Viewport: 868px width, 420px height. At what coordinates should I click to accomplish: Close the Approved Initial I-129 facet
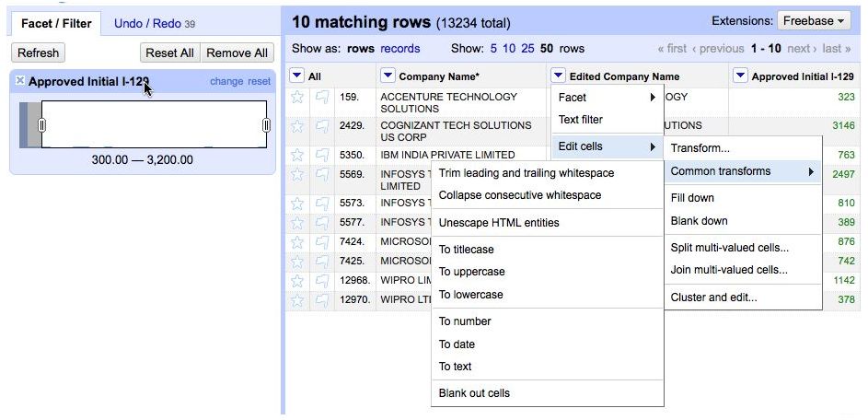click(x=20, y=81)
